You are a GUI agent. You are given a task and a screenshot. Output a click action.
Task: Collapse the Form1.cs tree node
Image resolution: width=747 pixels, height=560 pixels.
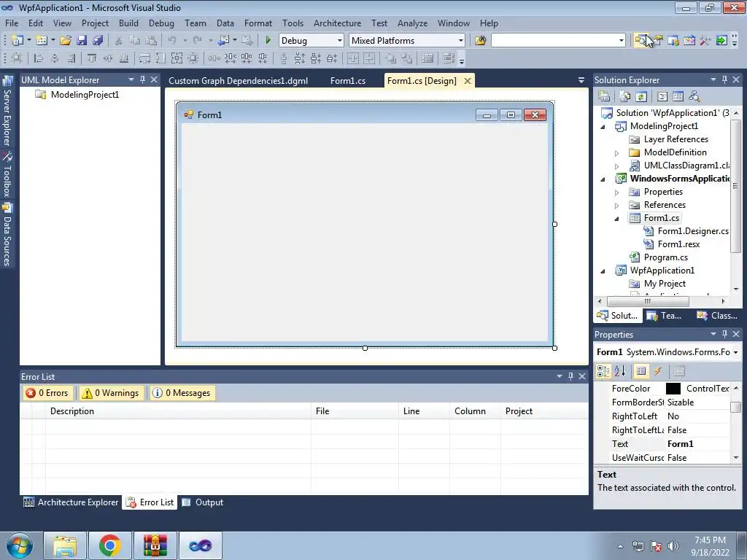(x=616, y=219)
